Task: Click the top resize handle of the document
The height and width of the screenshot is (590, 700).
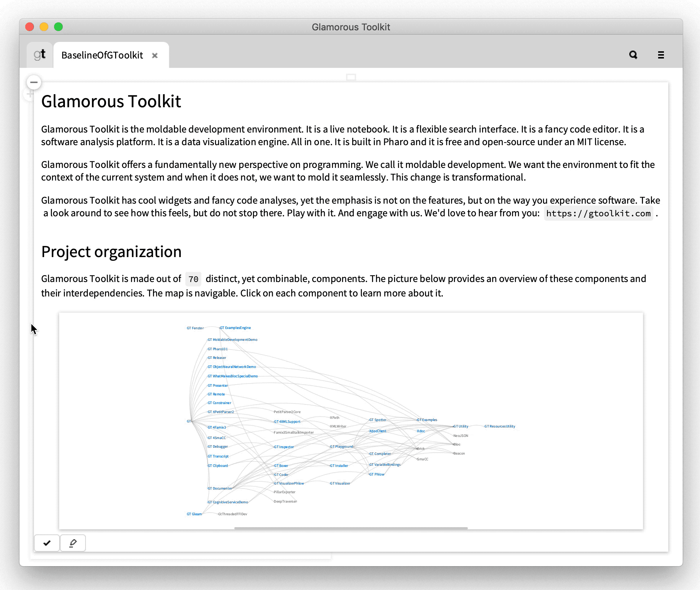Action: tap(351, 77)
